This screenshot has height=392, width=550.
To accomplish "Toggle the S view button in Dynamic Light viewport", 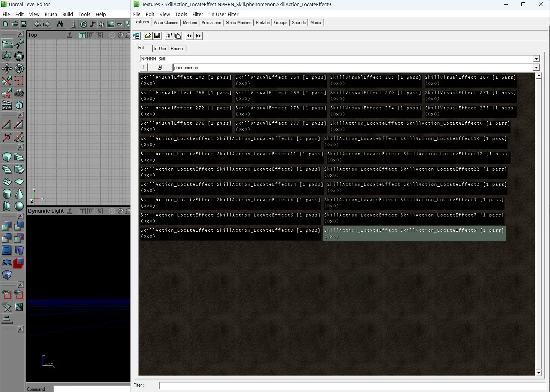I will pyautogui.click(x=99, y=211).
